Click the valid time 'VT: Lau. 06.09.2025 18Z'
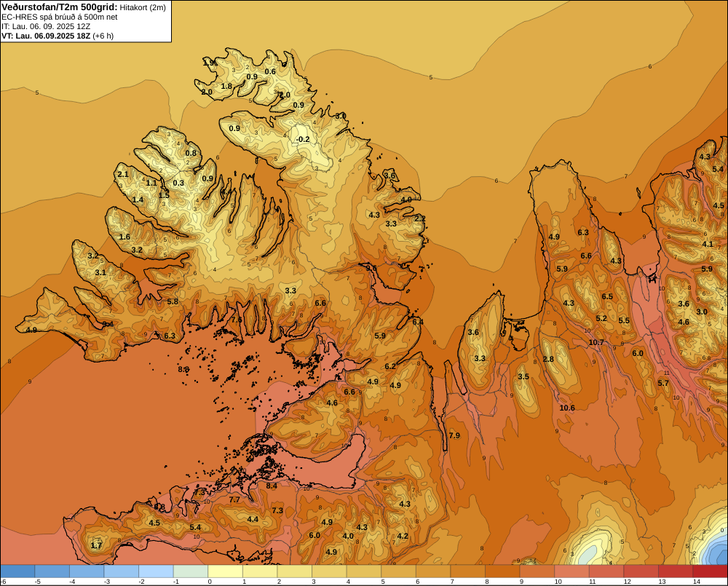Screen dimensions: 728x586 (46, 36)
